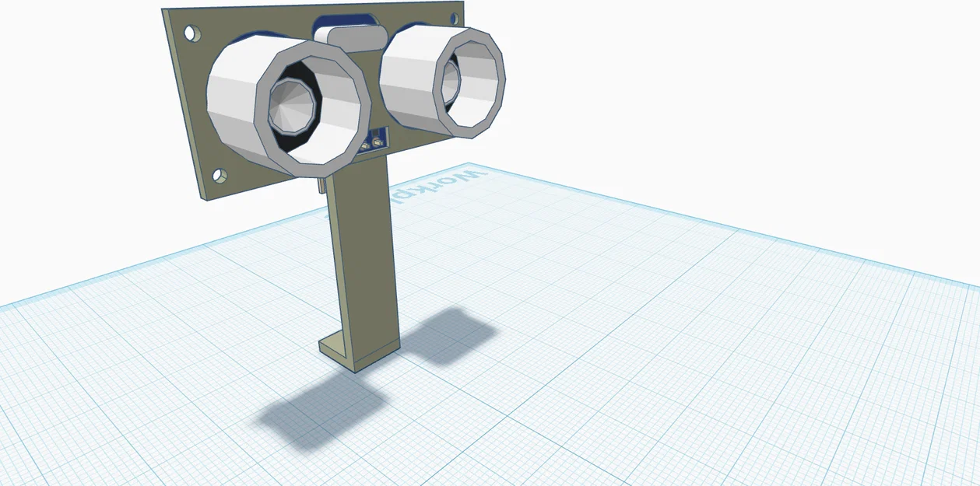Screen dimensions: 980x486
Task: Click the inner cone of left transducer
Action: pos(293,105)
